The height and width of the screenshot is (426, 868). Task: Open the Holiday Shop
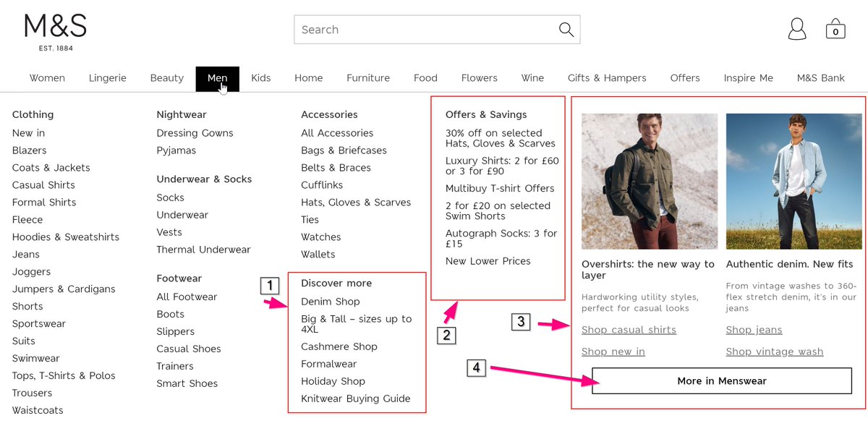click(333, 381)
